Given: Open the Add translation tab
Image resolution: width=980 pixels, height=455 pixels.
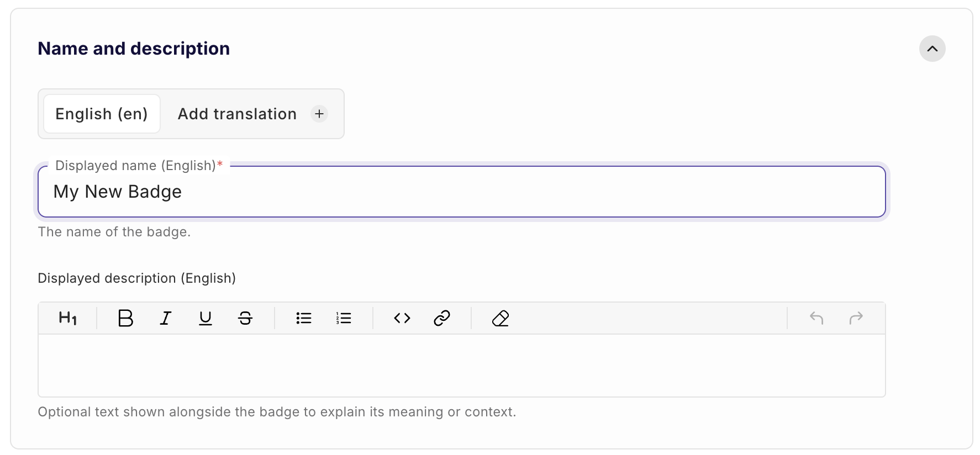Looking at the screenshot, I should click(x=237, y=114).
